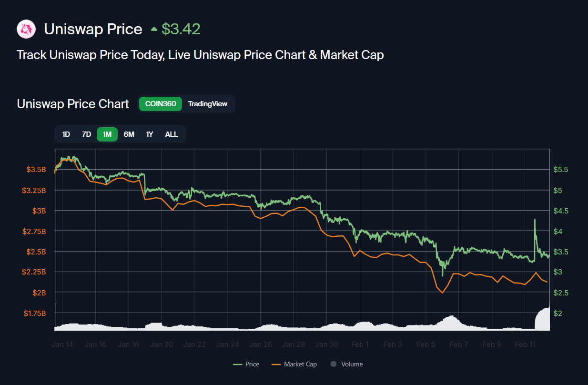
Task: Select the ALL time range
Action: click(172, 134)
